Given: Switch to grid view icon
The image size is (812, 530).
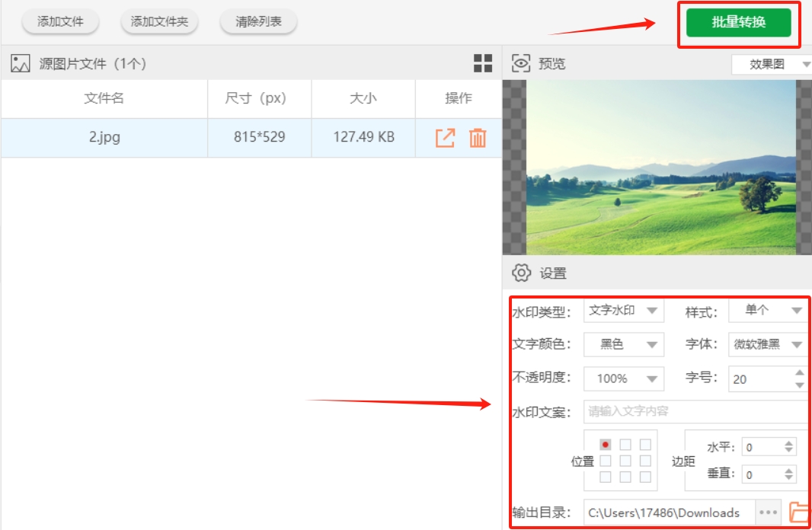Looking at the screenshot, I should click(x=483, y=63).
